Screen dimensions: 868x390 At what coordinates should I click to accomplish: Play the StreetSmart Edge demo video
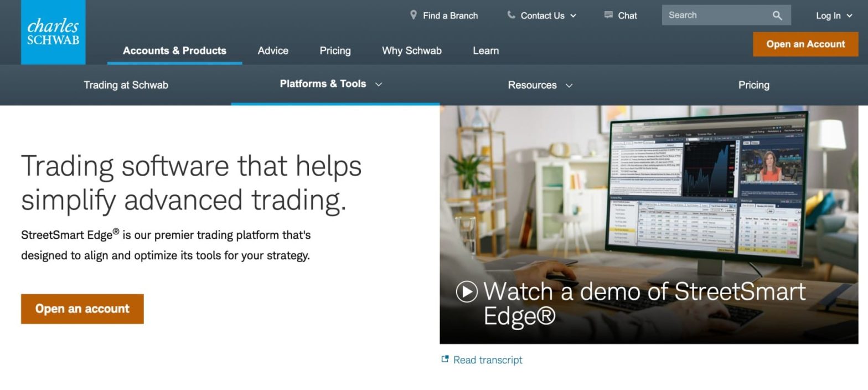pyautogui.click(x=467, y=291)
